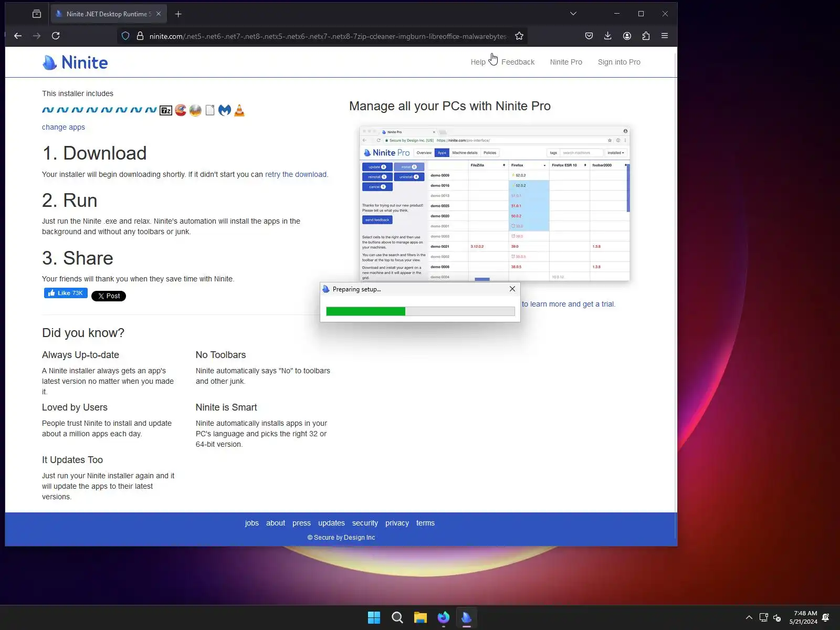Open a new tab with plus button
Image resolution: width=840 pixels, height=630 pixels.
[178, 14]
